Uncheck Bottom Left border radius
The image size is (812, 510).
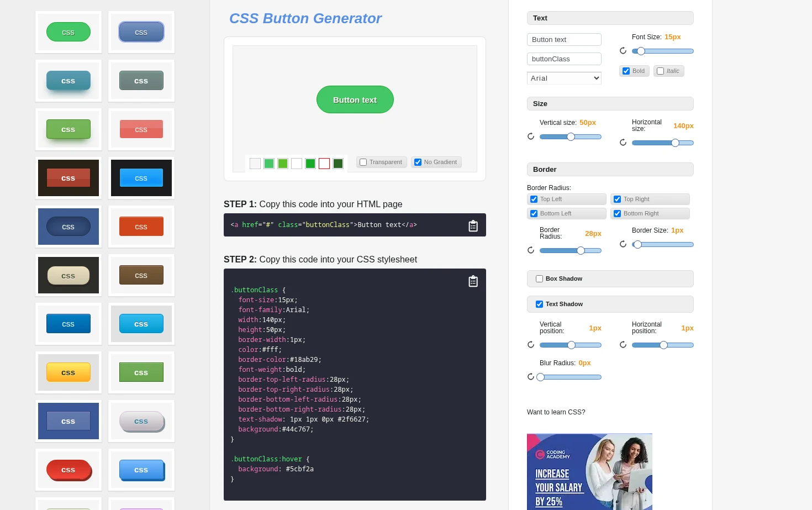[534, 214]
